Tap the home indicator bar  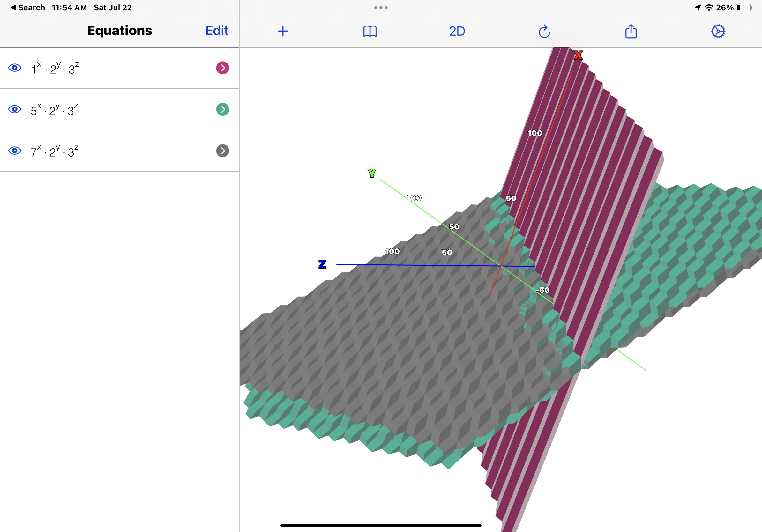point(381,525)
